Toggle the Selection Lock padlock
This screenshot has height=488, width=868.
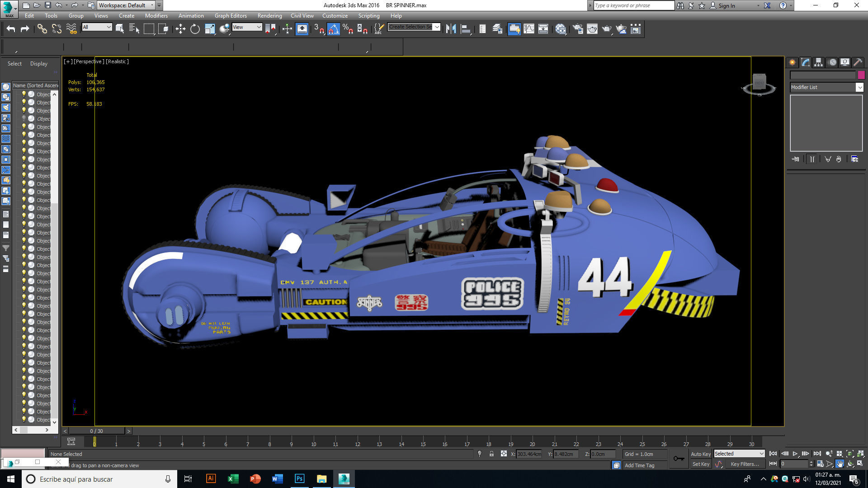click(x=491, y=454)
